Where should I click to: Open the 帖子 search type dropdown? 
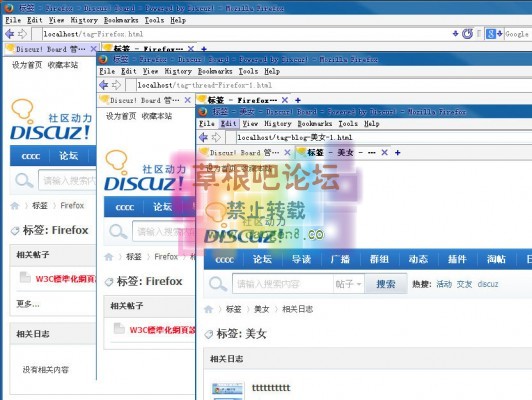(x=348, y=284)
